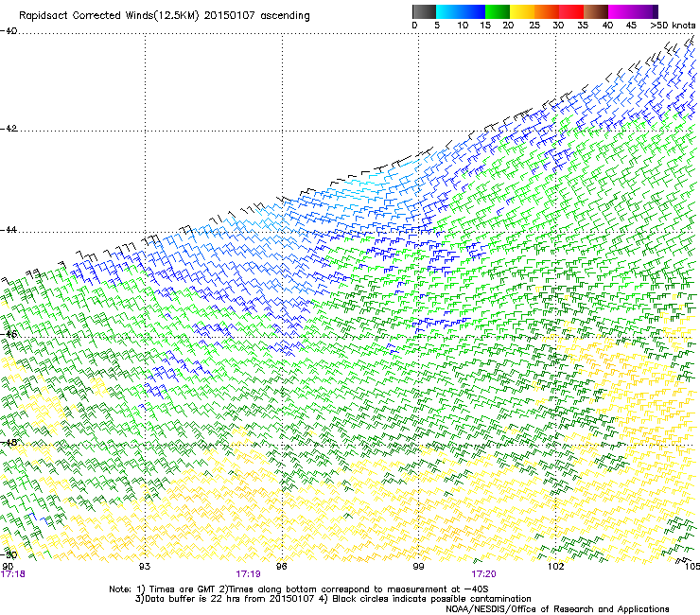Click the gray 0-5 knots legend swatch

[x=424, y=11]
